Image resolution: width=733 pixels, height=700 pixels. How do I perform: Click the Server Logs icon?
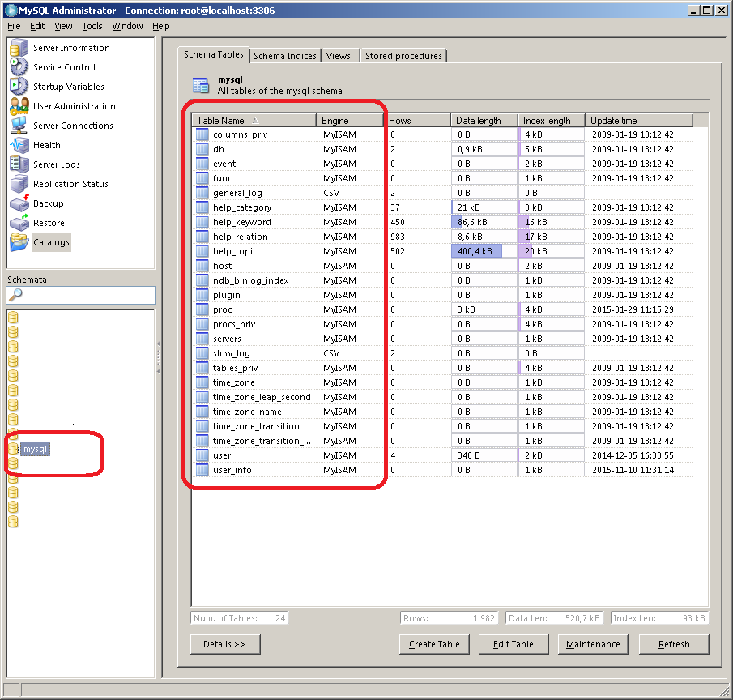click(x=19, y=164)
